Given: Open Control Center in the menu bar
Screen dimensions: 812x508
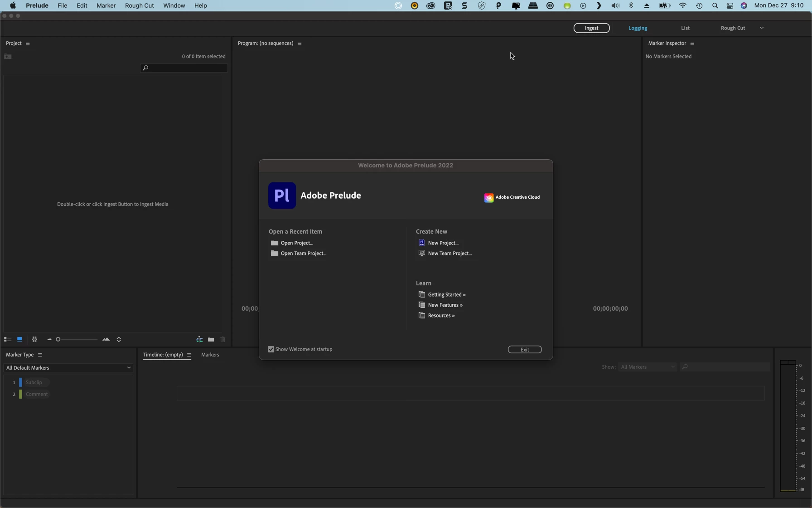Looking at the screenshot, I should click(730, 5).
